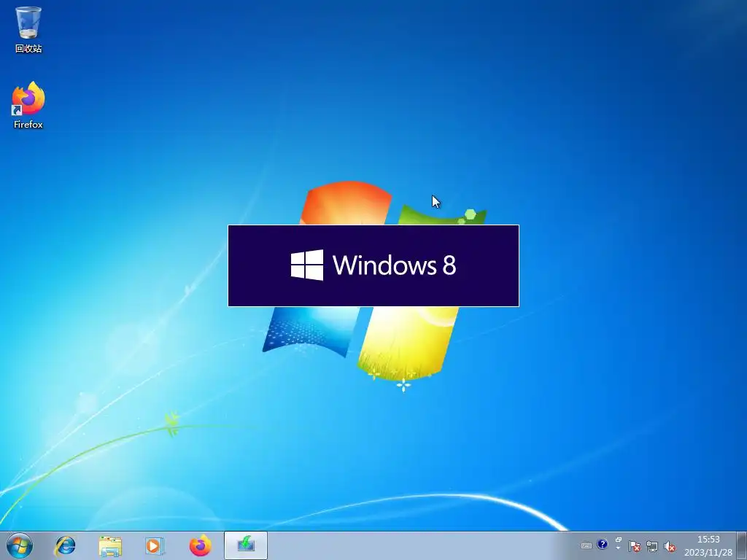
Task: Select the Firefox desktop shortcut
Action: 28,105
